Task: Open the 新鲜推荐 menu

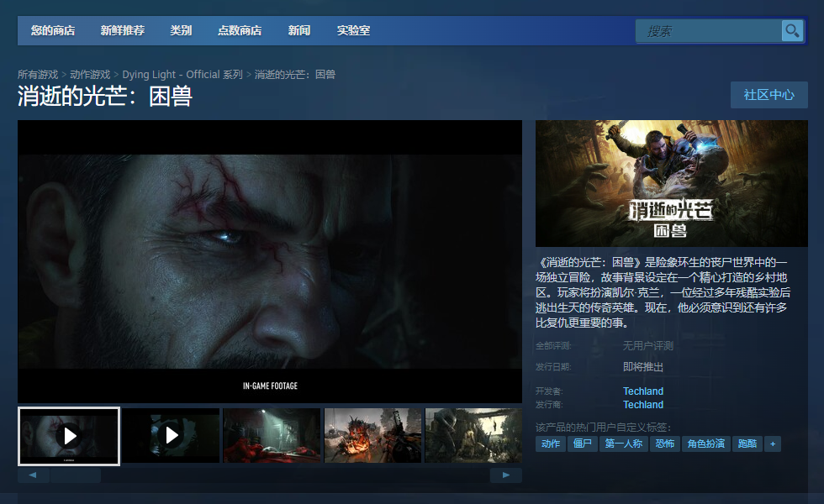Action: 123,30
